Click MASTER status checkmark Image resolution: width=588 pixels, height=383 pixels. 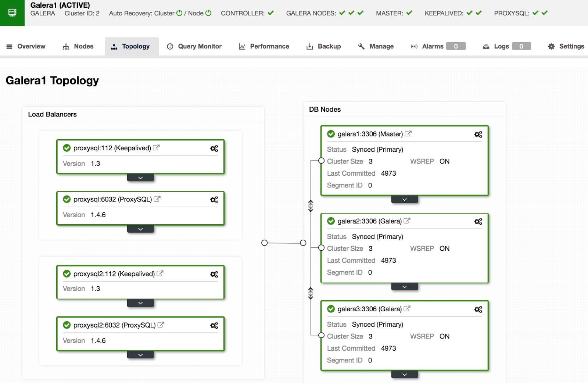tap(409, 13)
